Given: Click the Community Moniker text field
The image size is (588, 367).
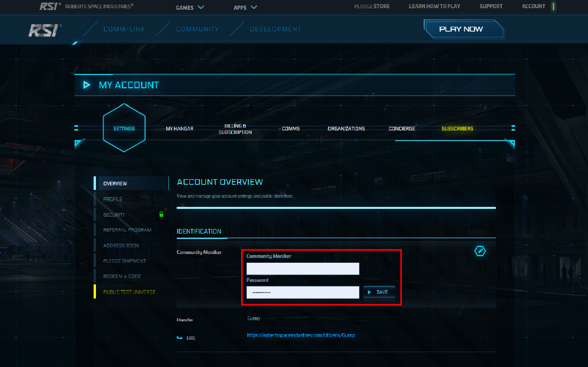Looking at the screenshot, I should (303, 268).
